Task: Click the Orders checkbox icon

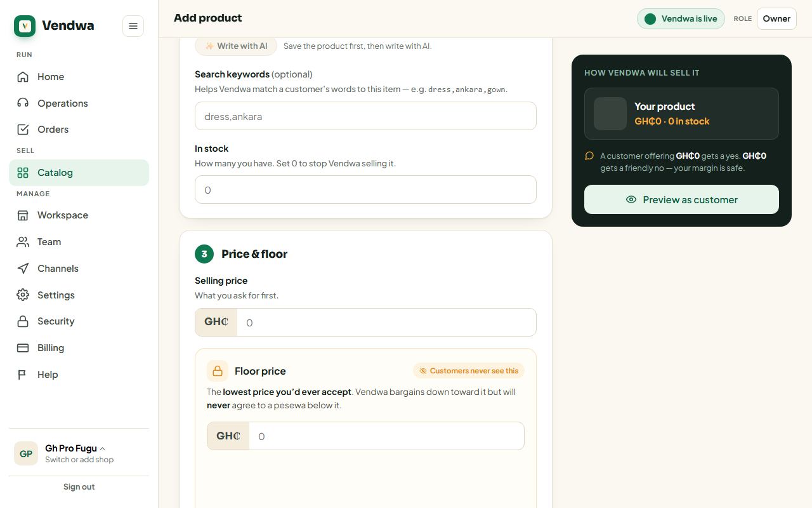Action: point(23,130)
